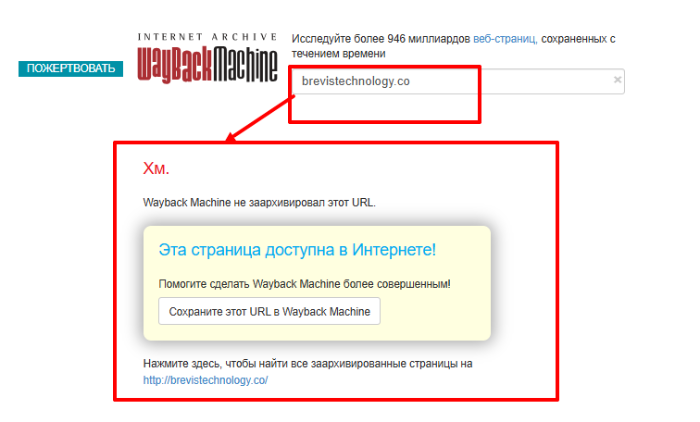Open the Wayback Machine logo
This screenshot has width=700, height=422.
point(207,58)
